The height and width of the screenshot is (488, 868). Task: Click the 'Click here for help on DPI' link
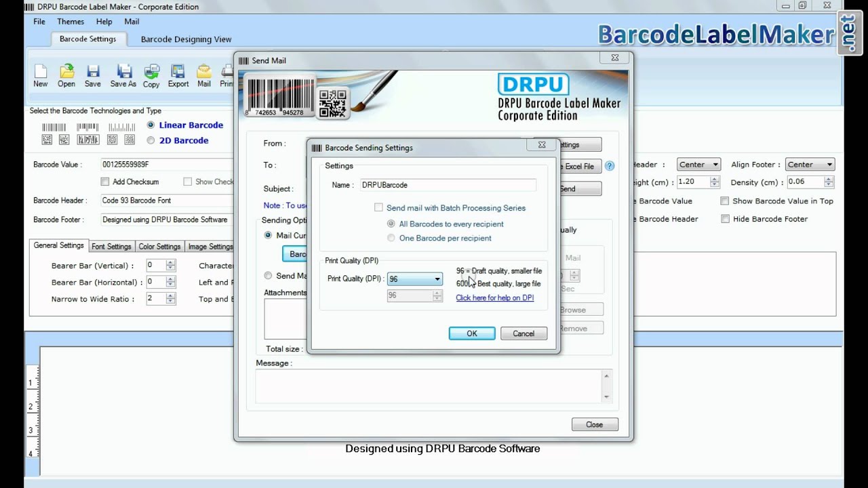pyautogui.click(x=494, y=298)
